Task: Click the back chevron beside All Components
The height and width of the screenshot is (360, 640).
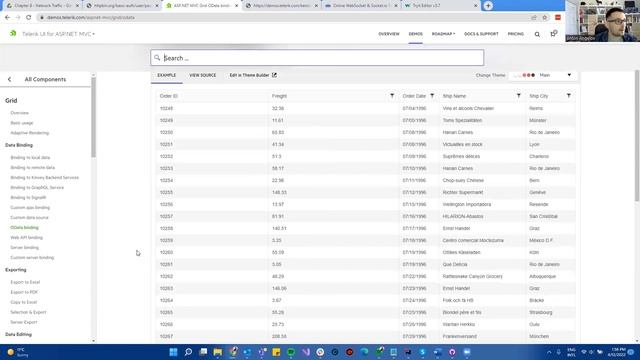Action: (9, 79)
